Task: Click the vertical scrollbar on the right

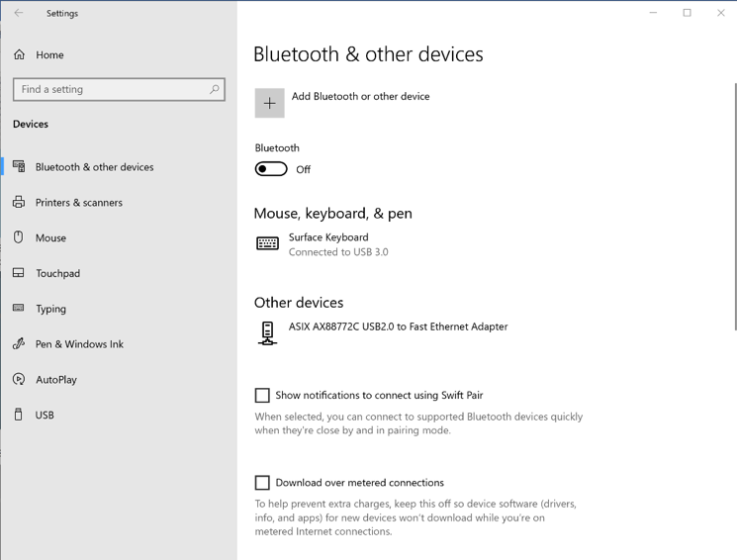Action: click(736, 207)
